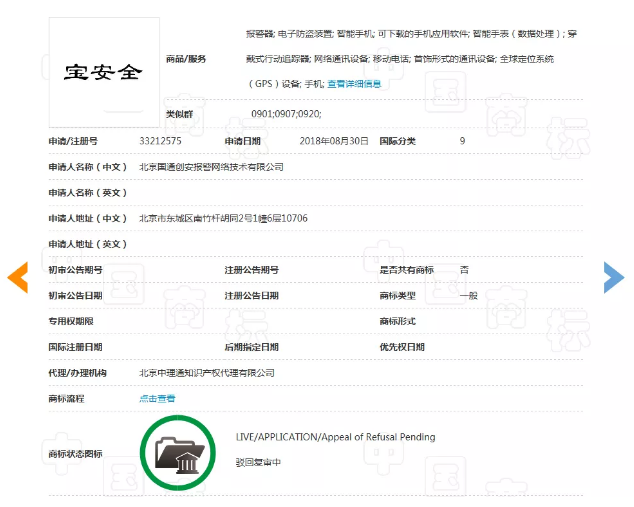This screenshot has height=507, width=634.
Task: Go to previous record with orange arrow
Action: click(18, 277)
